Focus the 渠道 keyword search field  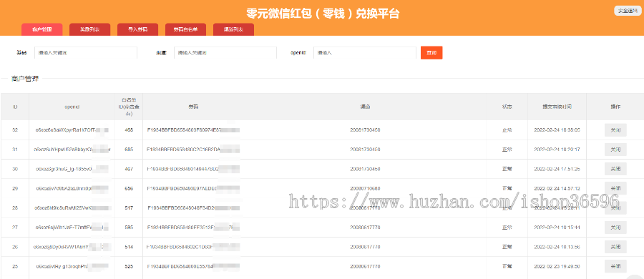[x=225, y=53]
